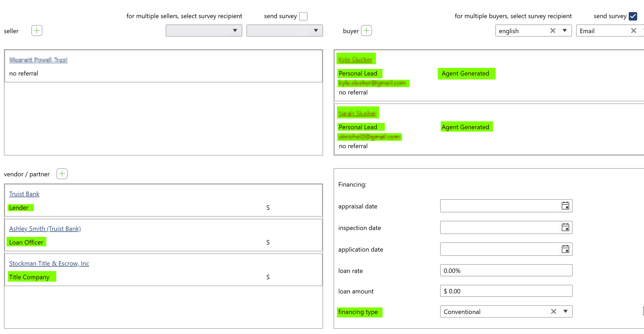Clear the Conventional financing type value
The width and height of the screenshot is (644, 334).
tap(554, 312)
